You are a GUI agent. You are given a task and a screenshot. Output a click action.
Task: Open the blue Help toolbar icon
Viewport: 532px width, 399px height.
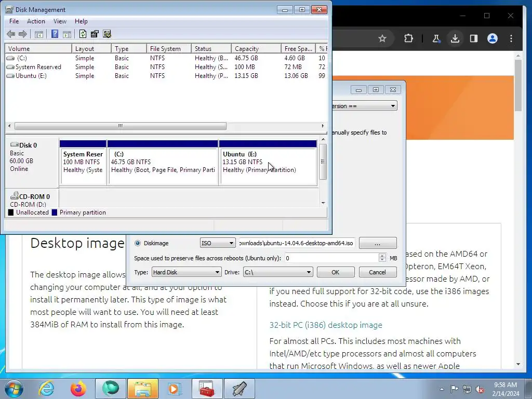[55, 34]
